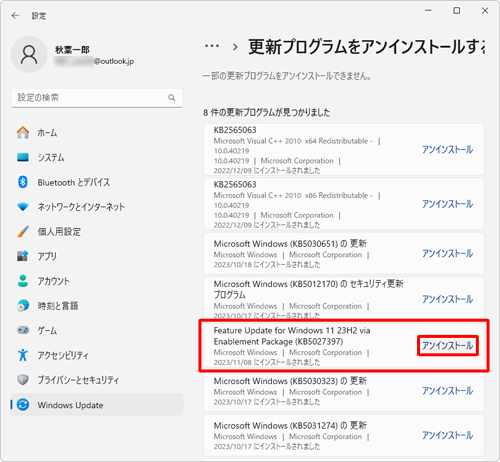Click the 秋葉一郎 account name
The image size is (500, 462).
(72, 50)
